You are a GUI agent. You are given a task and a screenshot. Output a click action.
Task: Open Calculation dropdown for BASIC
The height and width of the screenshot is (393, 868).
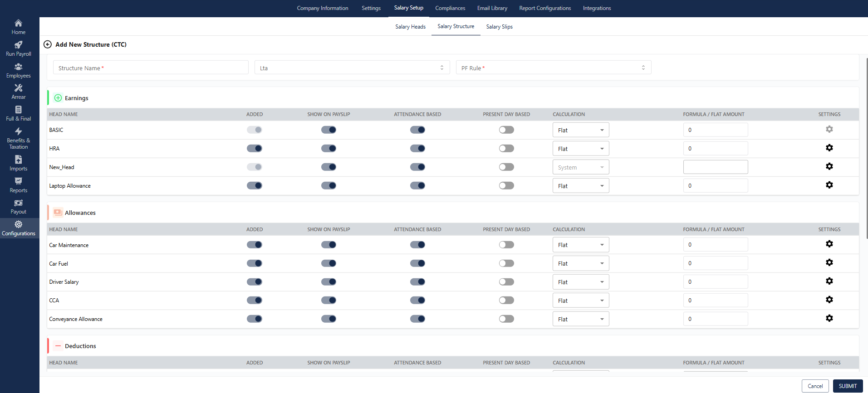click(581, 130)
